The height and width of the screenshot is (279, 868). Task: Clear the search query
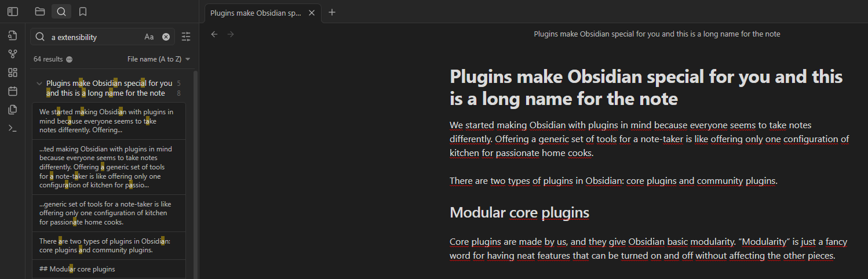click(166, 37)
